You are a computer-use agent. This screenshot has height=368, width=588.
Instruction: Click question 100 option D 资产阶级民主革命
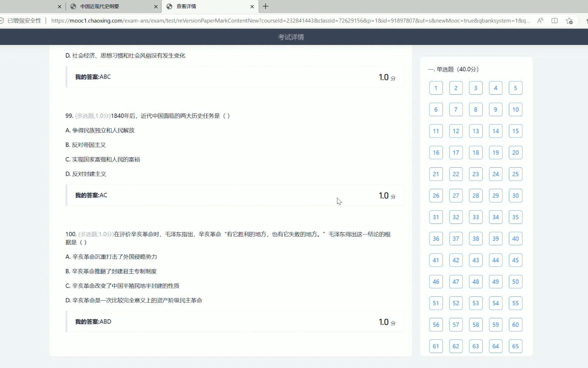134,300
